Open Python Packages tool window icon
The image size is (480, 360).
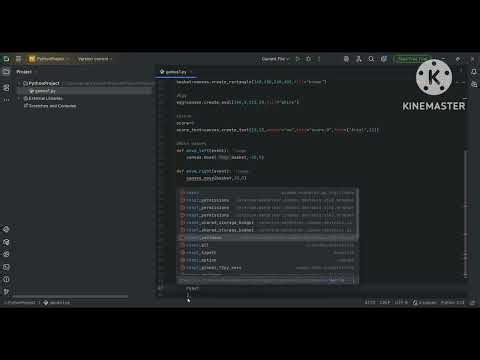(x=6, y=229)
